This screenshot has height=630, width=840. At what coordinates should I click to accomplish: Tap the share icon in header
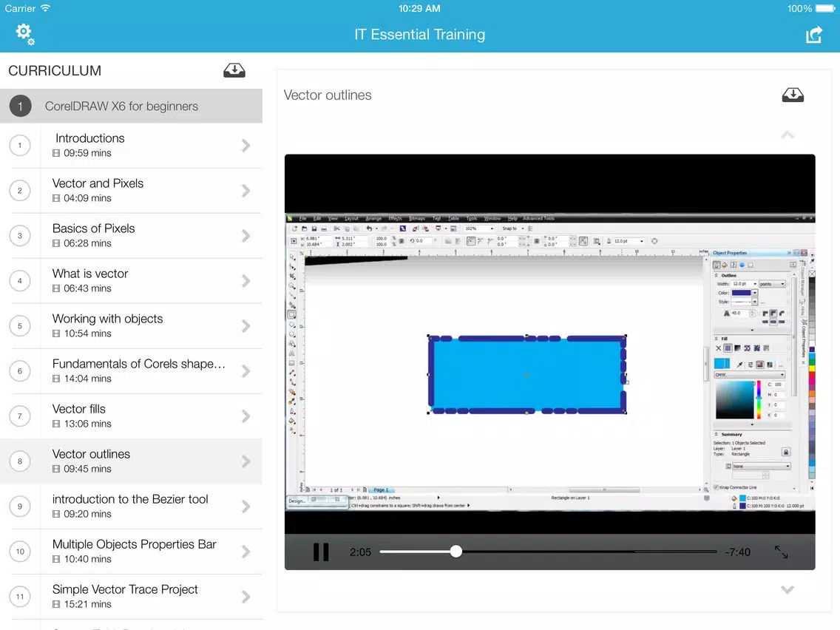(813, 35)
